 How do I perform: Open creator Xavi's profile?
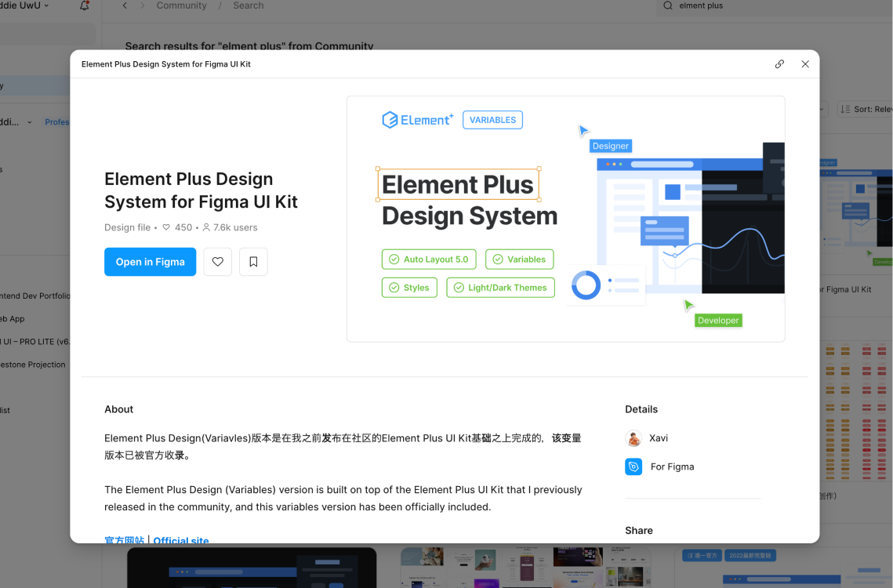(659, 437)
